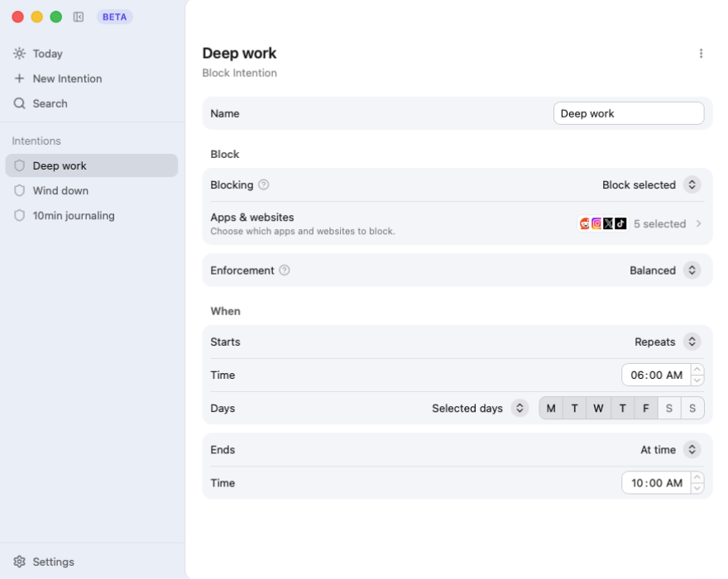Select the Deep work intention
The height and width of the screenshot is (579, 728).
coord(92,165)
